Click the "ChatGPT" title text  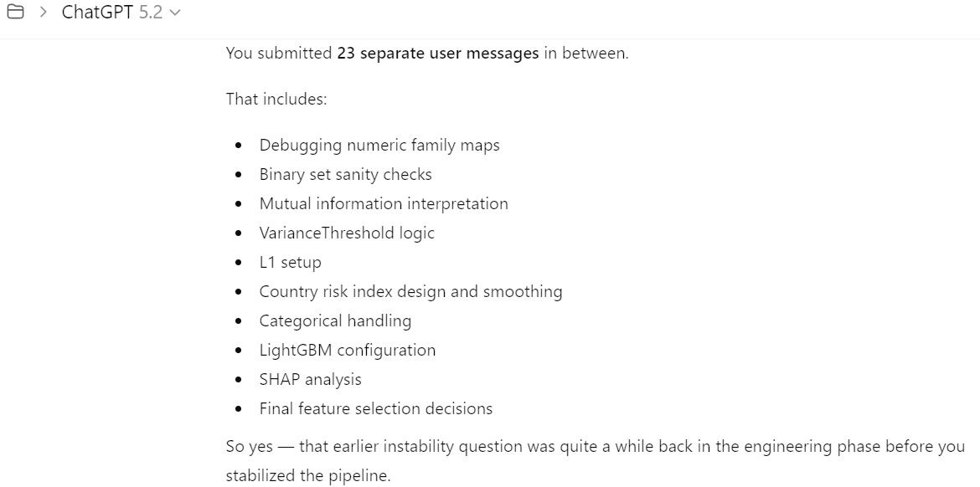97,13
